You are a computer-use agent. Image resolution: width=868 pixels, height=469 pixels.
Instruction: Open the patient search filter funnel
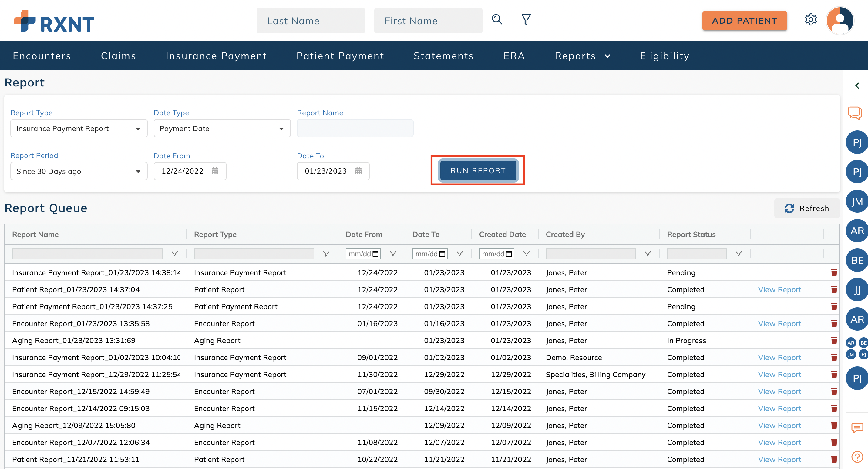coord(526,19)
